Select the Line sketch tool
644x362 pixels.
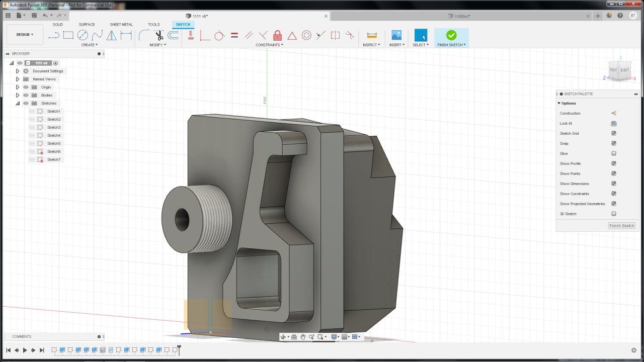[54, 35]
